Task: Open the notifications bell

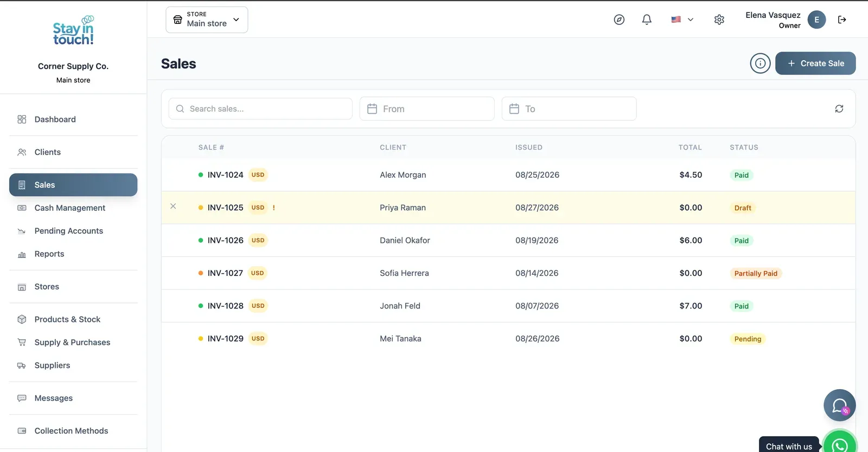Action: click(647, 20)
